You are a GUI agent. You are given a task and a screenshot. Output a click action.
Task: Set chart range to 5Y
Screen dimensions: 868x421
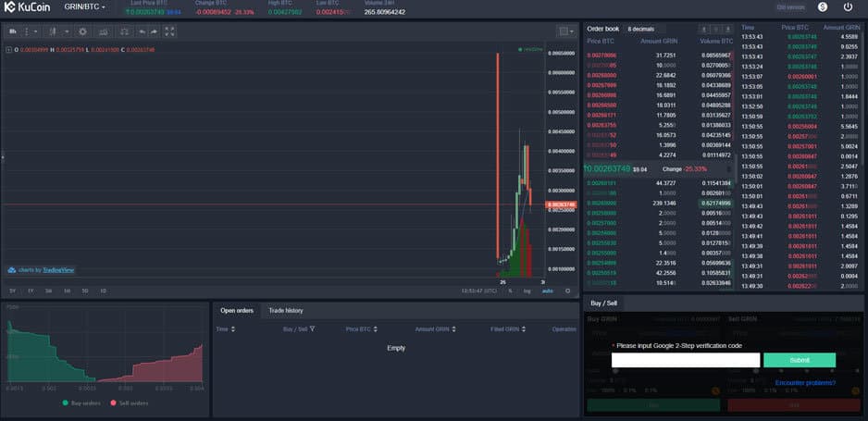pyautogui.click(x=13, y=291)
